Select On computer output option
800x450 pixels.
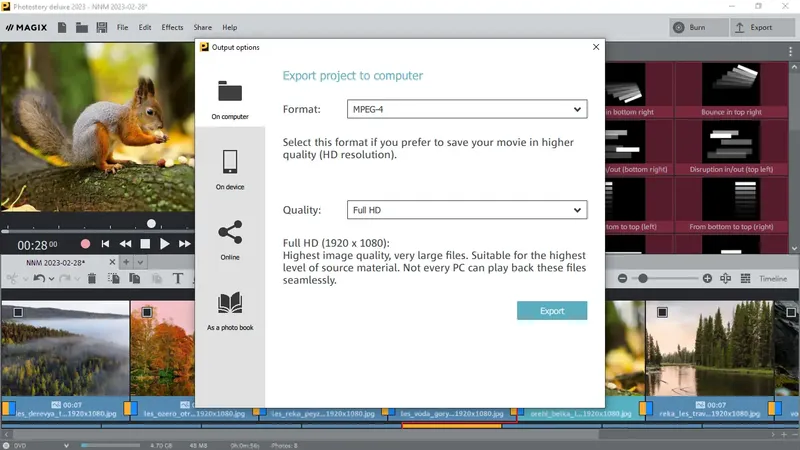[x=230, y=99]
